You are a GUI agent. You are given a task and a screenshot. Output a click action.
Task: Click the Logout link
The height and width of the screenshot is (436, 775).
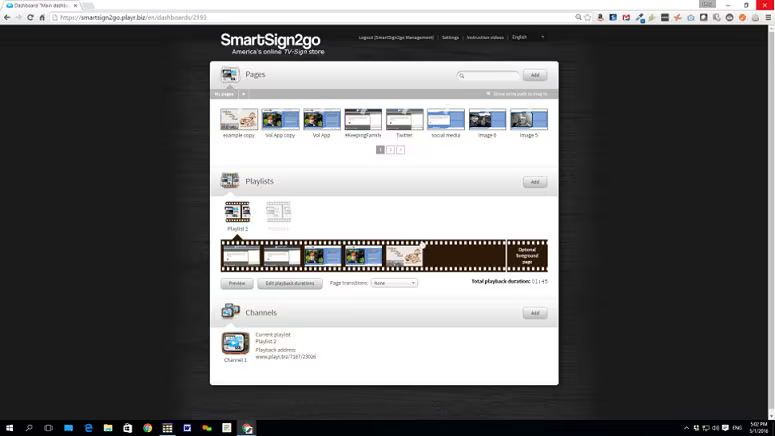click(x=396, y=38)
